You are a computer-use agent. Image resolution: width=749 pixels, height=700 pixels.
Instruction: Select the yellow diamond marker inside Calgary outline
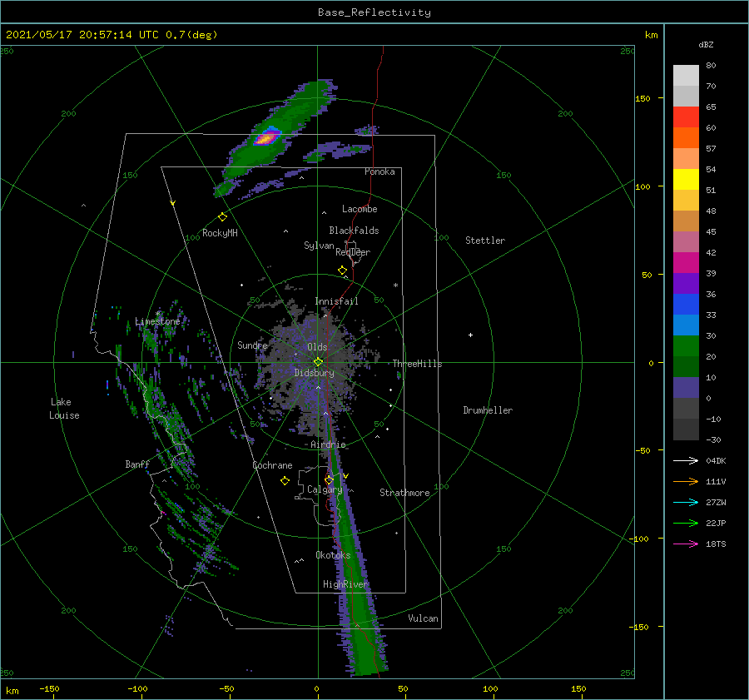click(x=329, y=479)
